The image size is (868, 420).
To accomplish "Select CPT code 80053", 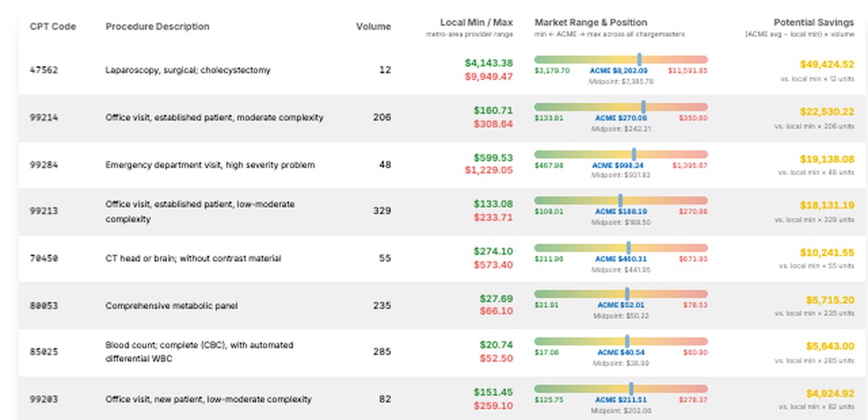I will [x=44, y=306].
